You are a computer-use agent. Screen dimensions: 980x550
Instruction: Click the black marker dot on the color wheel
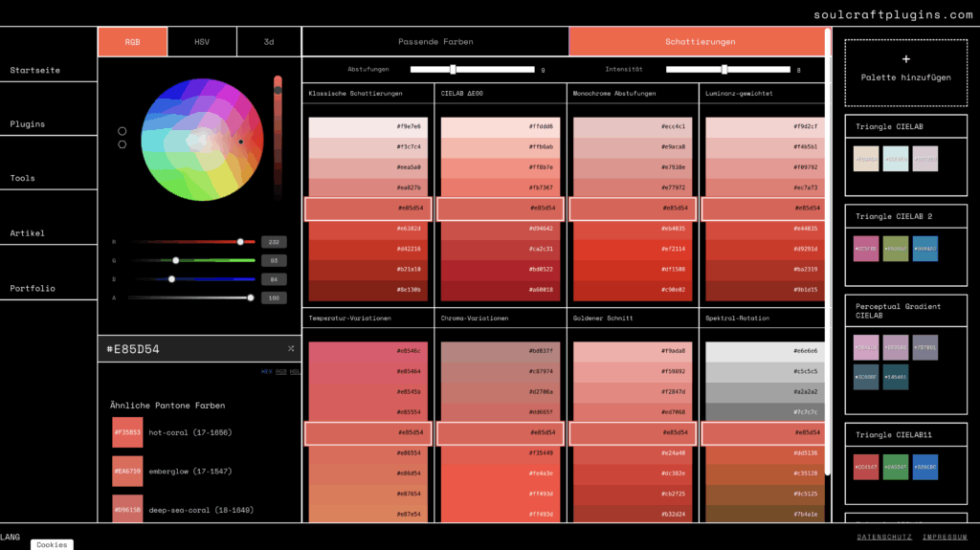tap(240, 142)
